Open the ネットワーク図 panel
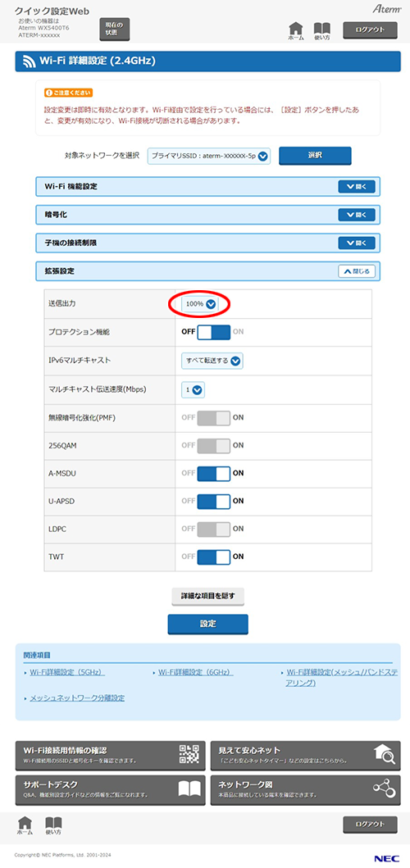This screenshot has height=868, width=410. [x=305, y=788]
